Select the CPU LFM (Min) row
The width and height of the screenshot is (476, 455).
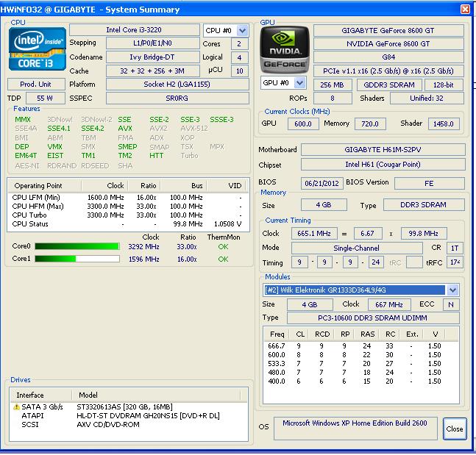click(128, 198)
